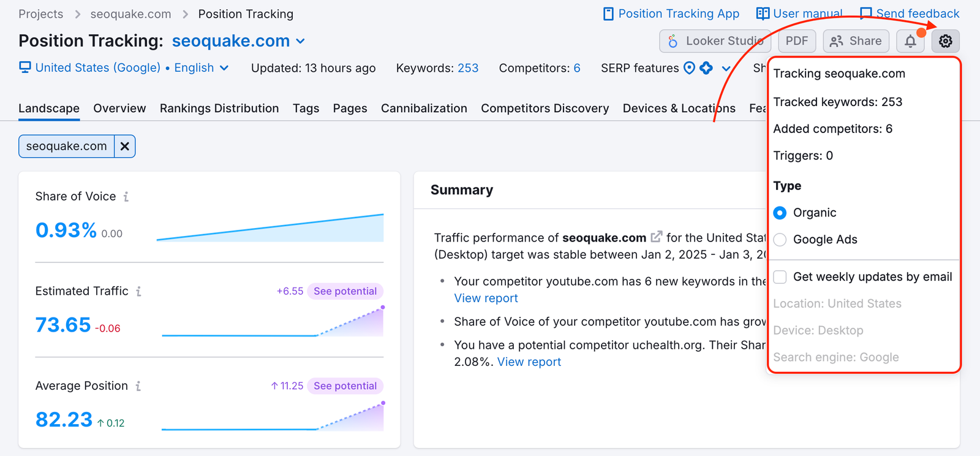Viewport: 980px width, 456px height.
Task: Open the Cannibalization tab
Action: (x=424, y=108)
